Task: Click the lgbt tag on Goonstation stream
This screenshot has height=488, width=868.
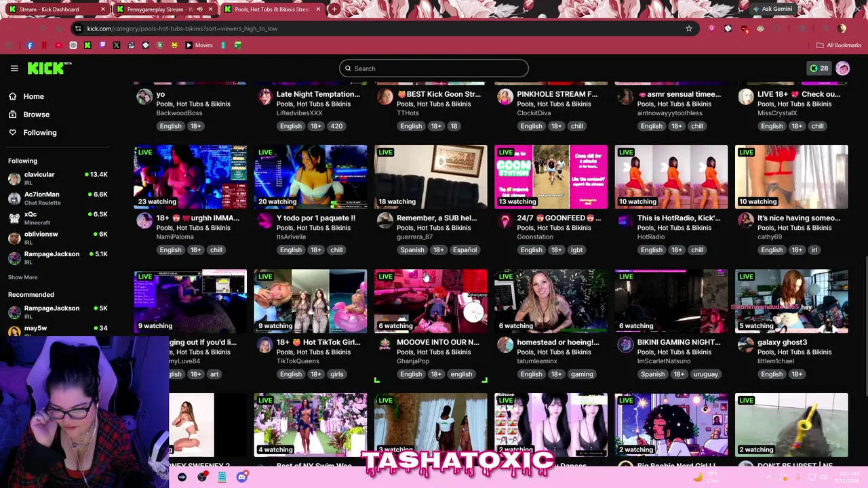Action: (x=576, y=250)
